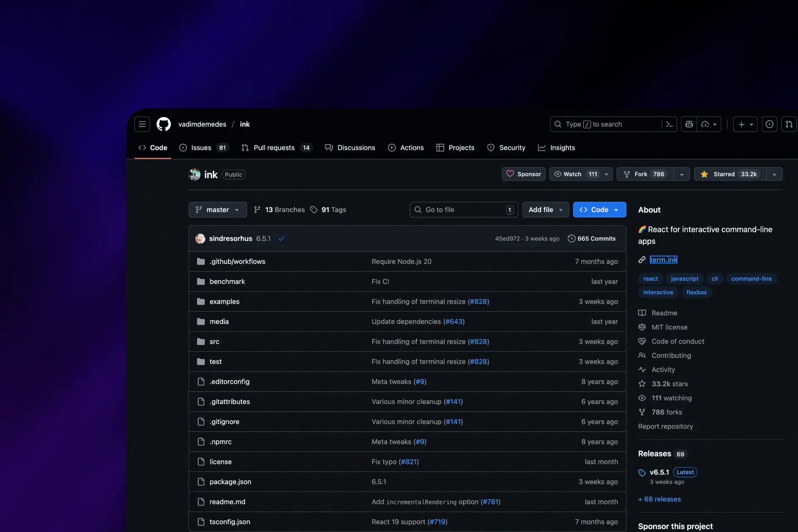798x532 pixels.
Task: Expand the Fork options arrow
Action: click(682, 174)
